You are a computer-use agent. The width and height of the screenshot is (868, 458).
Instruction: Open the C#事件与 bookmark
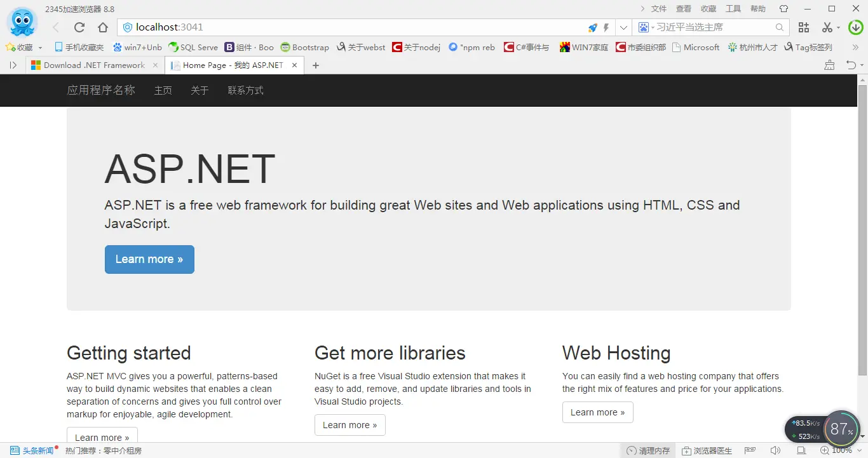point(527,47)
